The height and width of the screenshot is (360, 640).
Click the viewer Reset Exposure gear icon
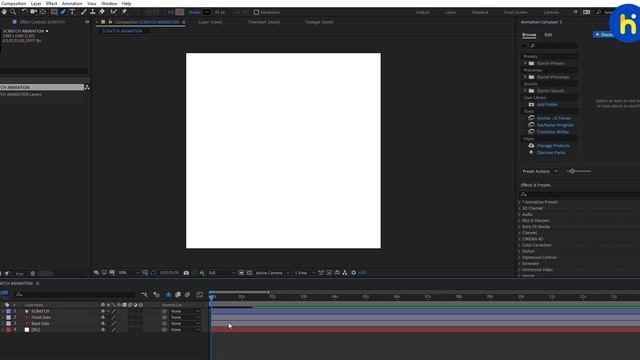353,273
